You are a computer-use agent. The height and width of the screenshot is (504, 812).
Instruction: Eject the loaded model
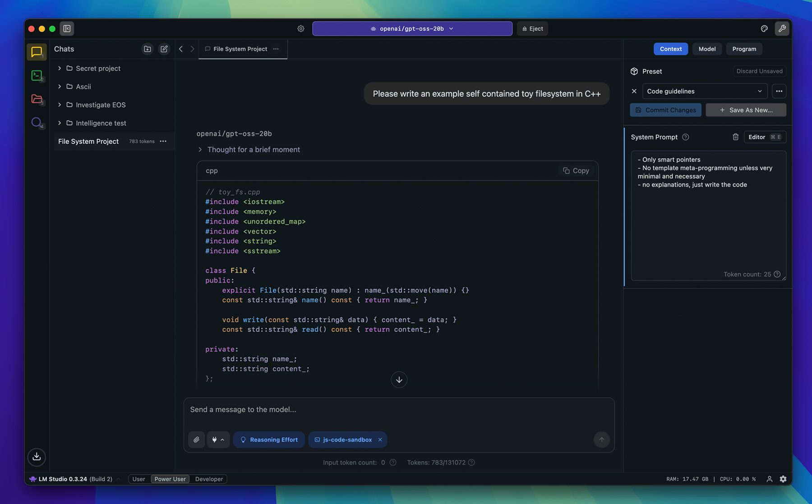tap(532, 28)
